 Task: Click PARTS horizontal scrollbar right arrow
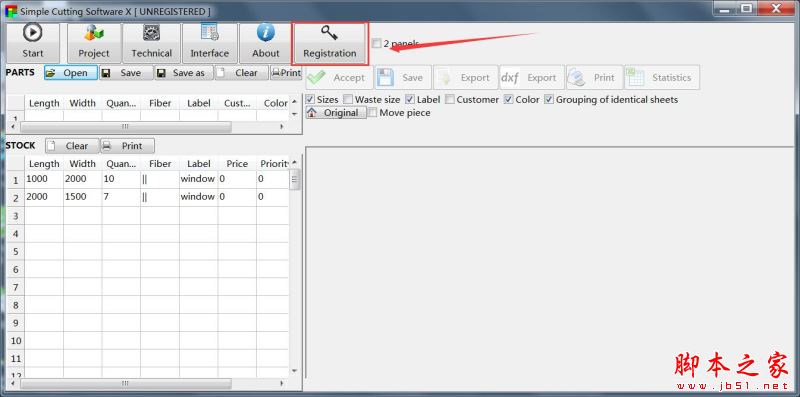[x=283, y=127]
